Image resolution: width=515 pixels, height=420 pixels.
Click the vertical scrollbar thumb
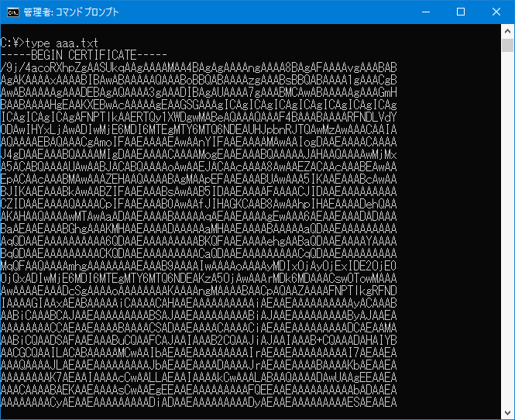(x=507, y=46)
